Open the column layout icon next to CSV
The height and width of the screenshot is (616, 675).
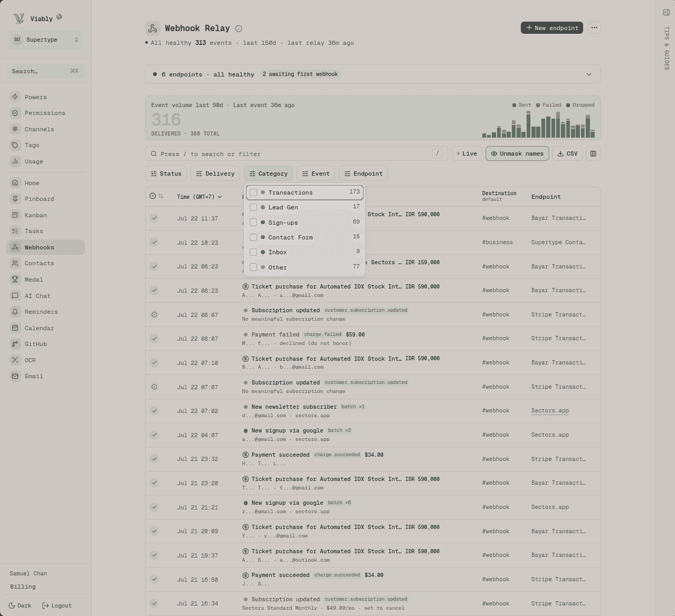point(593,153)
